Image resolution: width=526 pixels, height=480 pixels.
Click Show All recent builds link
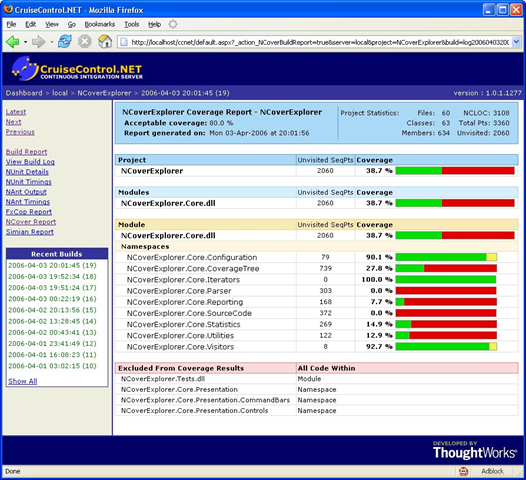(23, 381)
